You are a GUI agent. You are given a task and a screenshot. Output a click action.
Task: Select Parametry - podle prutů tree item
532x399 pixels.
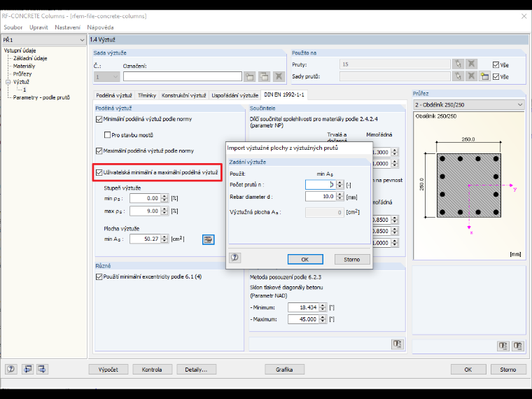click(41, 97)
